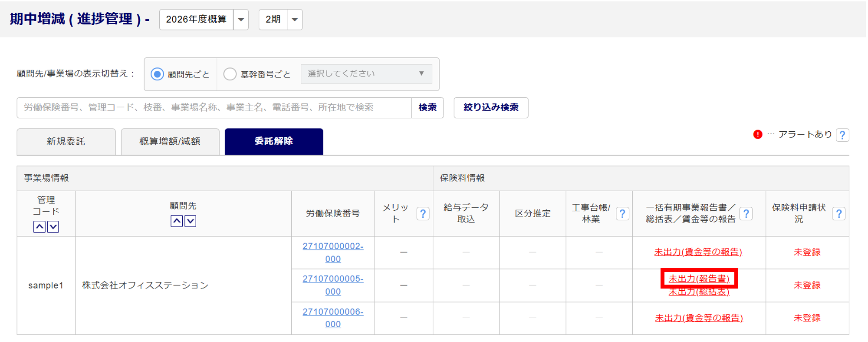Click the 検索 button
Screen dimensions: 868x342
[x=427, y=108]
